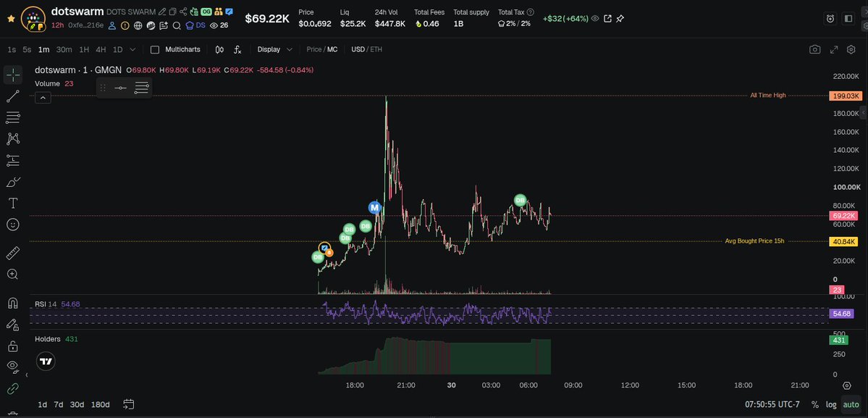868x418 pixels.
Task: Click the DS launchpad badge
Action: click(x=195, y=25)
